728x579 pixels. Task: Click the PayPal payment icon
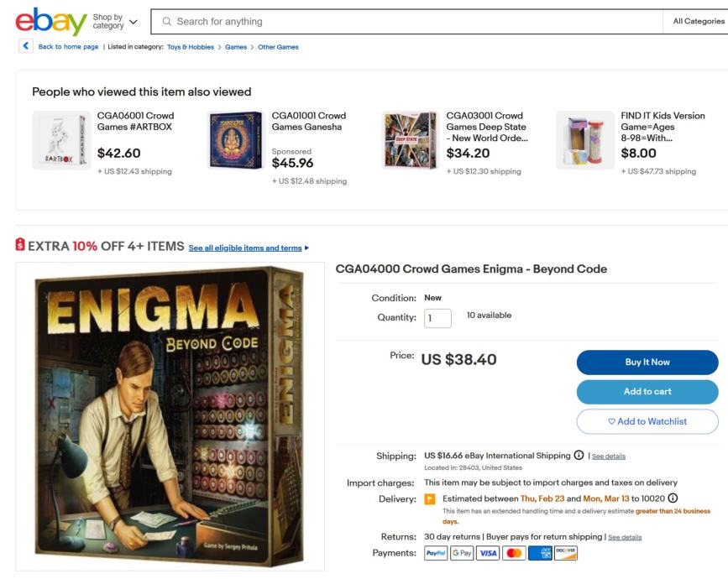[x=436, y=554]
